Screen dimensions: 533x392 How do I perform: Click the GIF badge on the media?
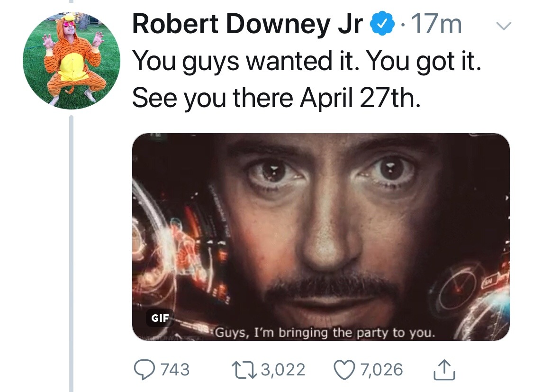160,318
